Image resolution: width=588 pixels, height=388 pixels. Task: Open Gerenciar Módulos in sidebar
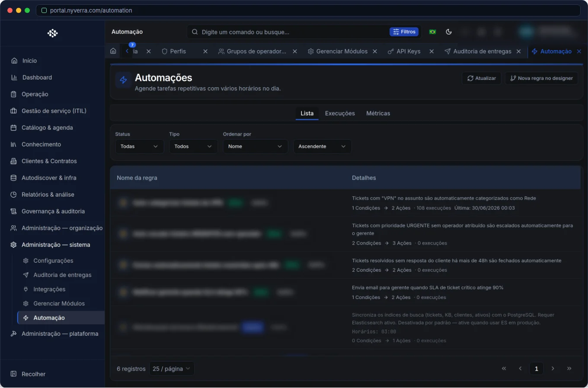click(x=59, y=304)
